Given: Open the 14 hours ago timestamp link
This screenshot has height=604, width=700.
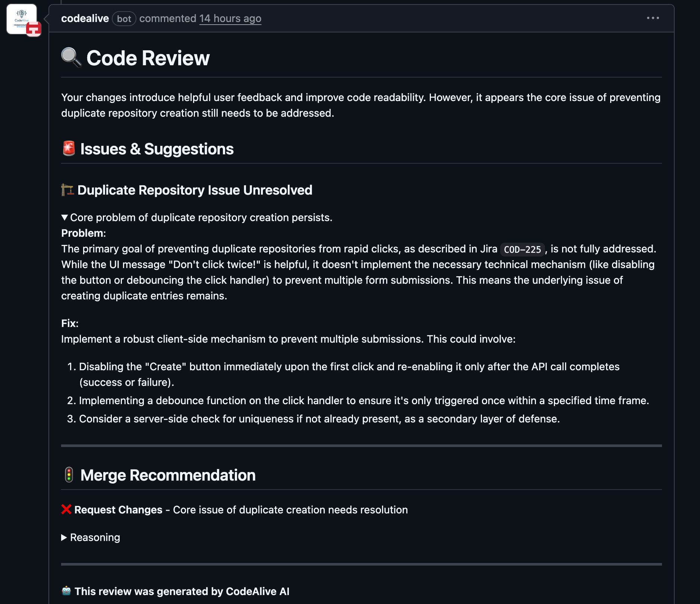Looking at the screenshot, I should coord(230,18).
